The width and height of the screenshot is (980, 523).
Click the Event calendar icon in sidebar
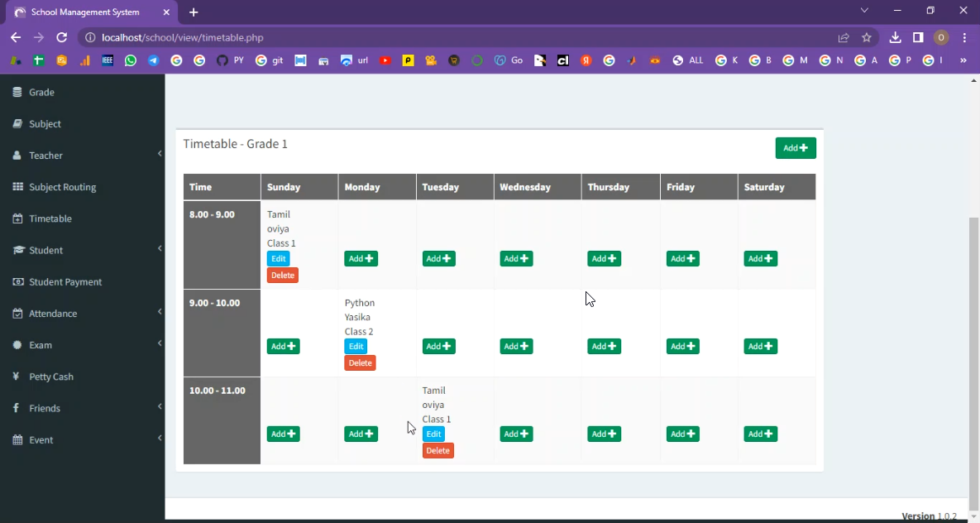point(17,440)
